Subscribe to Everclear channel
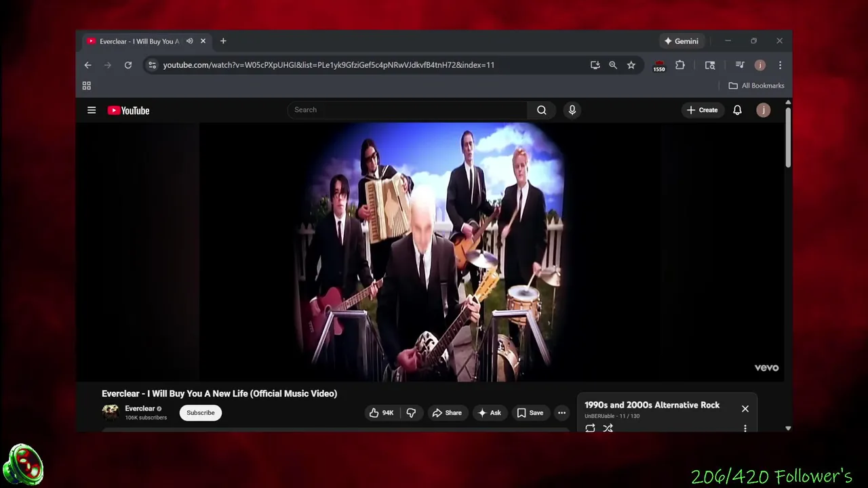 pyautogui.click(x=201, y=413)
